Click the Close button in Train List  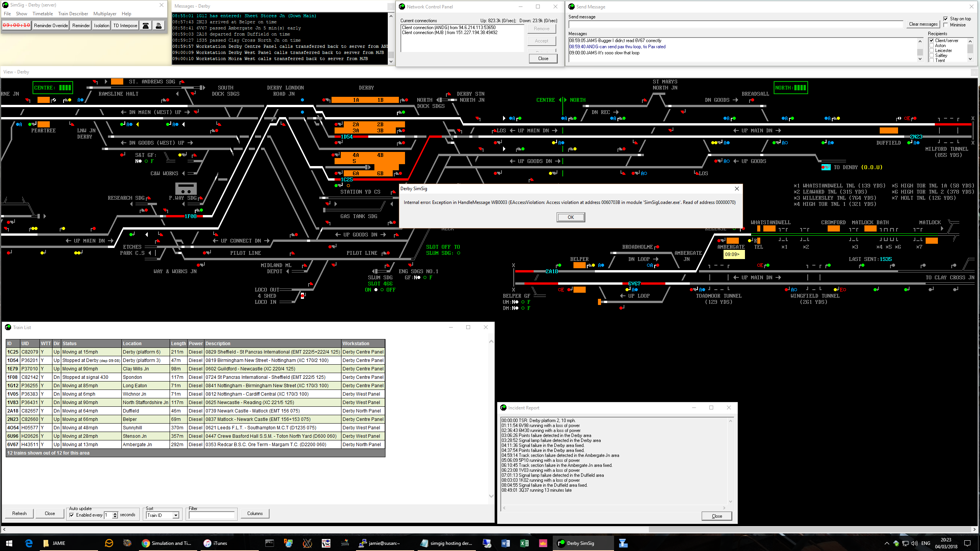50,514
